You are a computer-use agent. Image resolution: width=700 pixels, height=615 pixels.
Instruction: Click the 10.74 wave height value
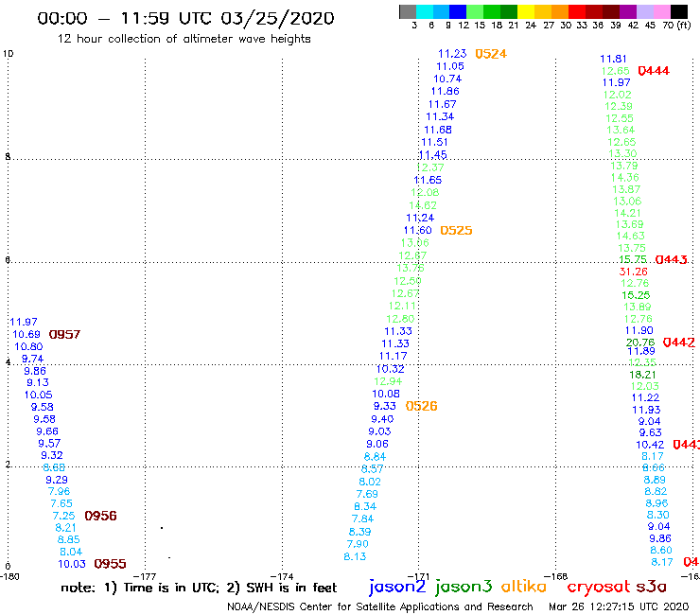pyautogui.click(x=447, y=79)
